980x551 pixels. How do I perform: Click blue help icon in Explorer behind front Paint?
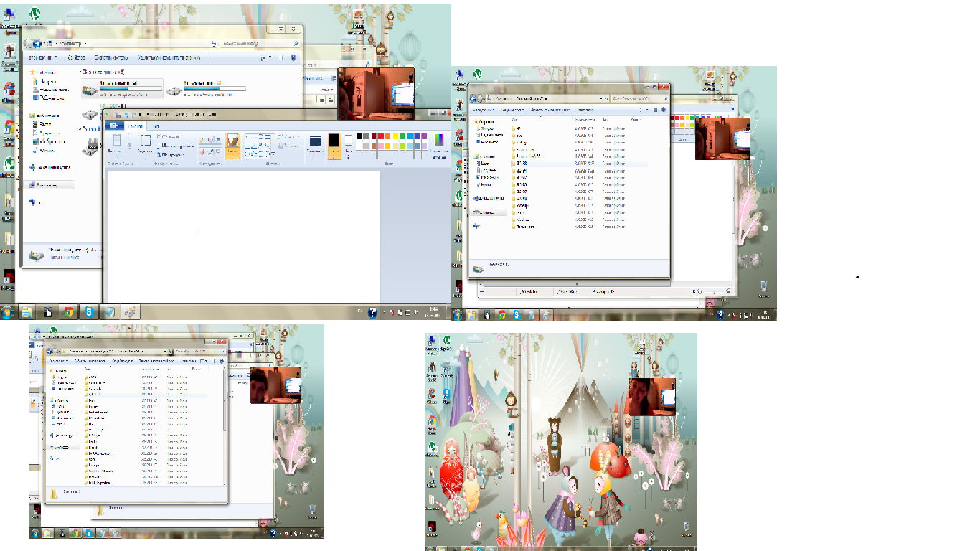(293, 57)
